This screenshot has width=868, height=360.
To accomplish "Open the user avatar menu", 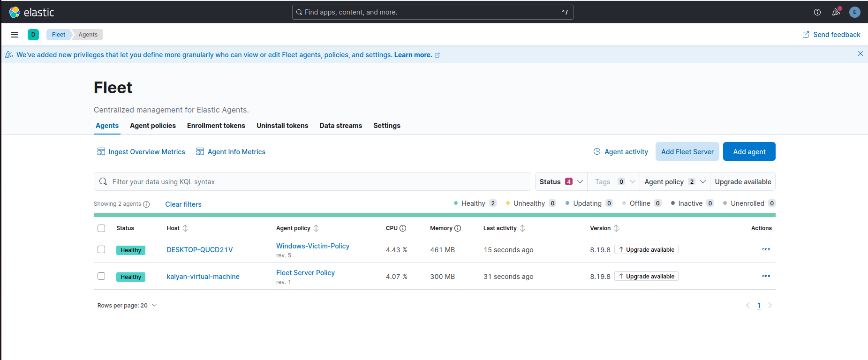I will pos(854,12).
